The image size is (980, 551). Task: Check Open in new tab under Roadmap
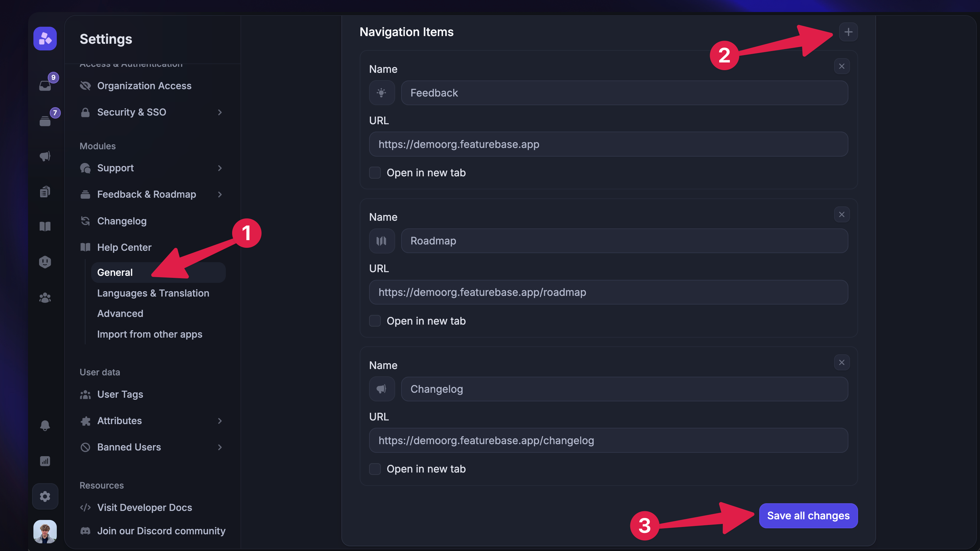point(375,321)
